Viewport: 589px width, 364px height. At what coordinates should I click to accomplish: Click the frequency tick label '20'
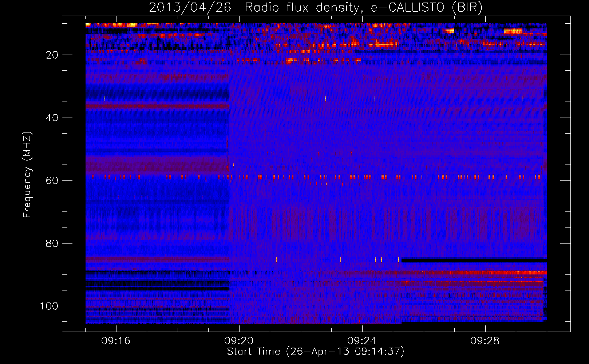(52, 55)
